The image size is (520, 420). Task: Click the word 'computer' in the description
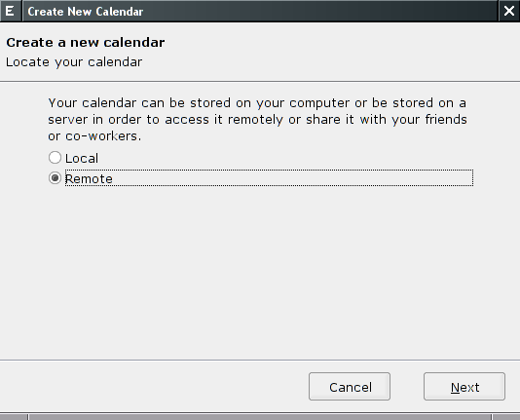[x=319, y=103]
